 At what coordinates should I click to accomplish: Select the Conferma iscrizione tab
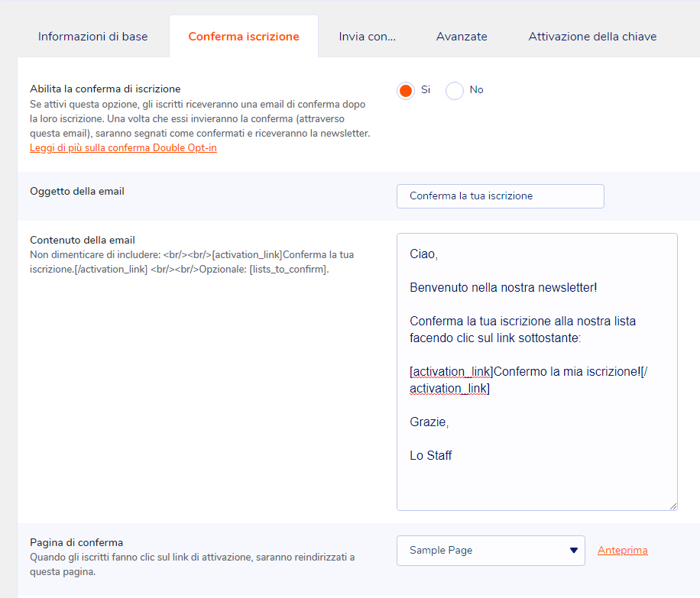(244, 37)
